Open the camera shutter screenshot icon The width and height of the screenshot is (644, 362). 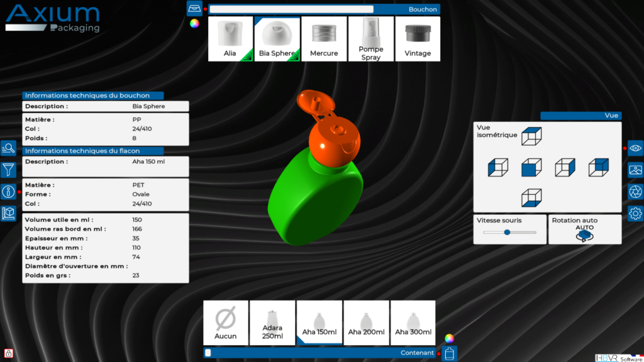coord(635,192)
